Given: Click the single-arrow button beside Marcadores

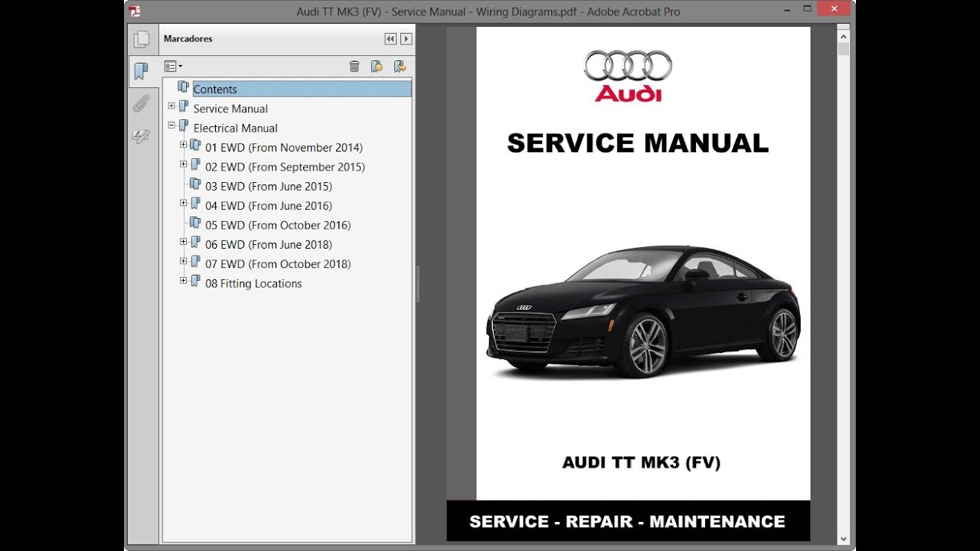Looking at the screenshot, I should (407, 39).
